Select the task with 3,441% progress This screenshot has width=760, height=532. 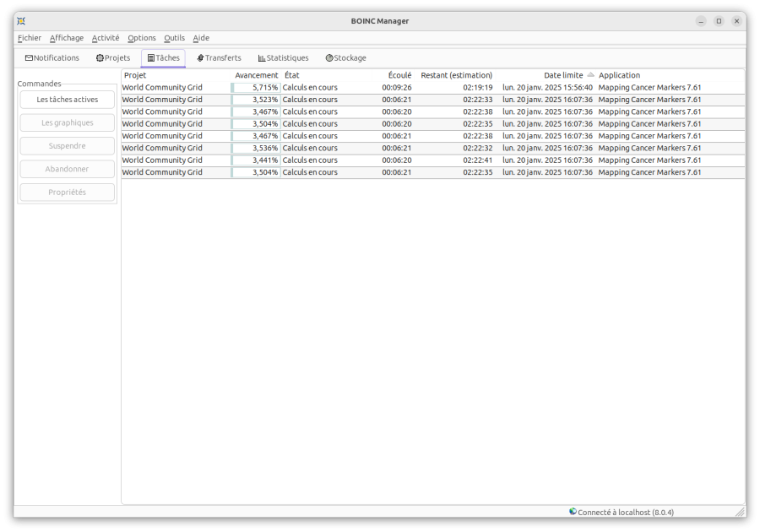pos(255,160)
